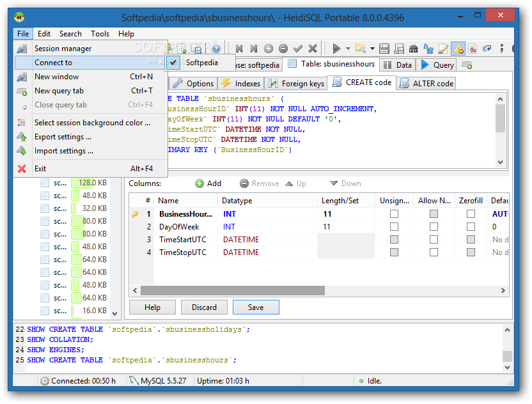
Task: Click the wrap long lines toolbar icon
Action: pyautogui.click(x=487, y=49)
